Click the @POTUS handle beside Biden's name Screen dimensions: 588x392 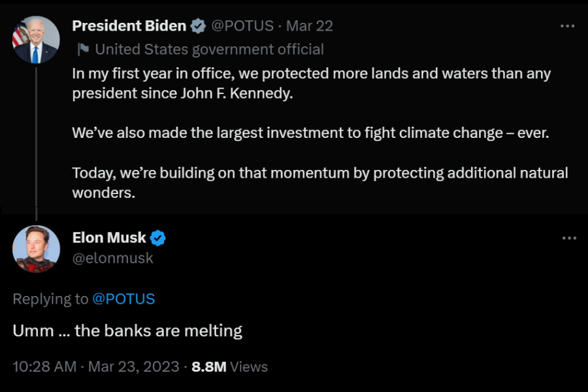(243, 26)
